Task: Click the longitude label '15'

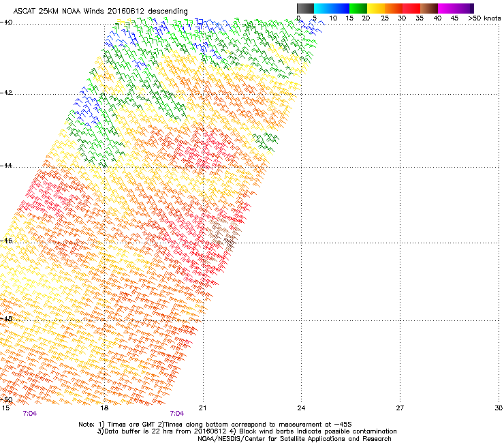Action: pos(5,408)
